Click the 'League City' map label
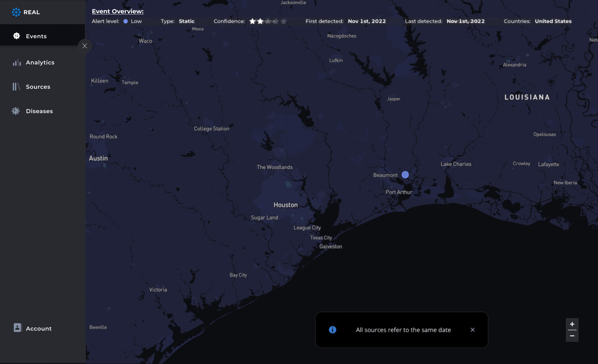 307,228
